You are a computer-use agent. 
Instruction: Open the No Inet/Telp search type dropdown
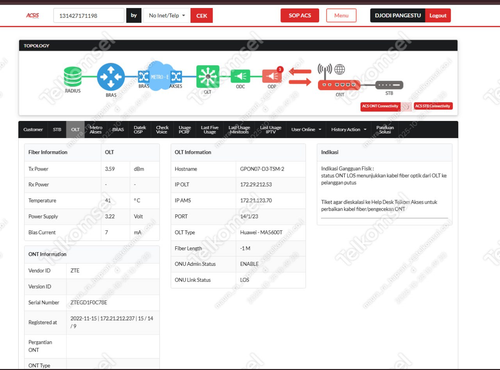pyautogui.click(x=167, y=16)
